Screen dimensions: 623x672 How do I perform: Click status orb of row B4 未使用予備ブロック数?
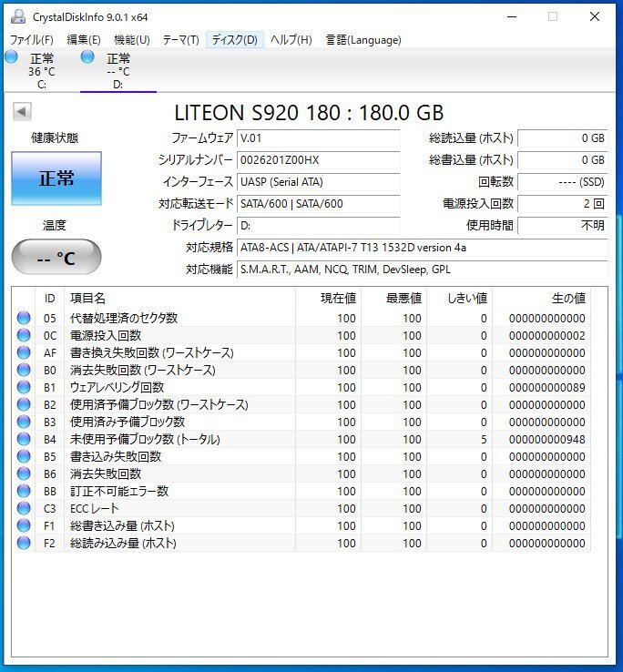24,439
